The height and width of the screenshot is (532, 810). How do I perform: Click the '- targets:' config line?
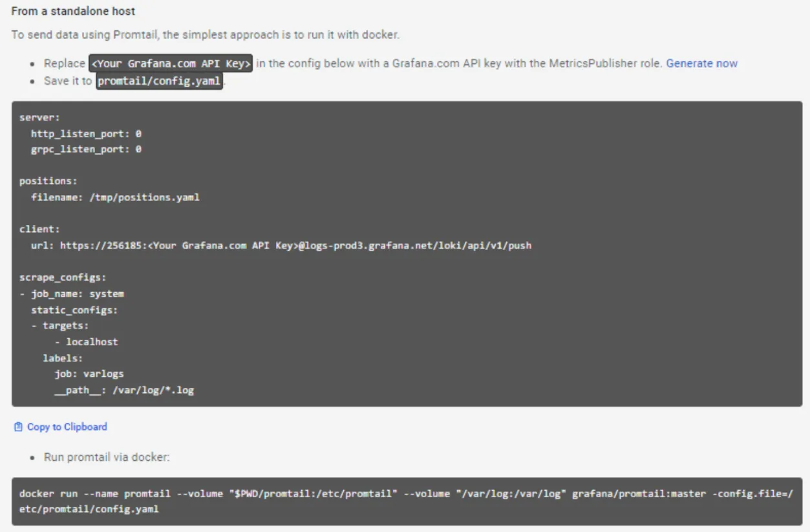pyautogui.click(x=60, y=326)
